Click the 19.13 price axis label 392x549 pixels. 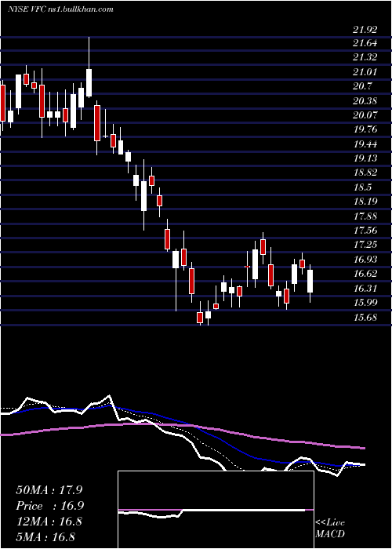coord(365,158)
